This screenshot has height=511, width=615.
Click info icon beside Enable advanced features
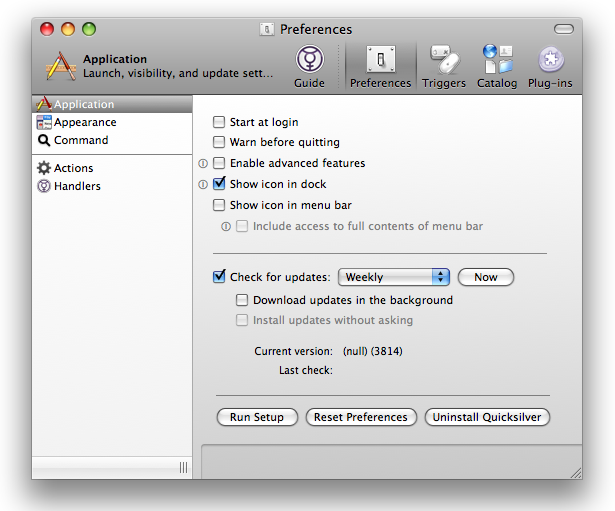[x=203, y=163]
